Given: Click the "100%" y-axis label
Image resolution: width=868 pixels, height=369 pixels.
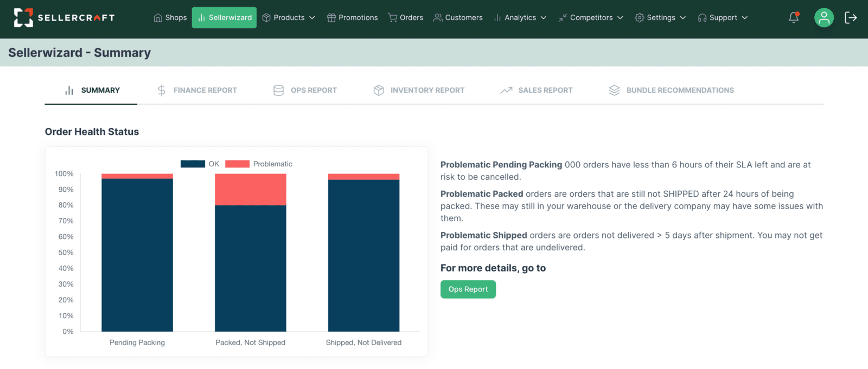Looking at the screenshot, I should pos(64,174).
